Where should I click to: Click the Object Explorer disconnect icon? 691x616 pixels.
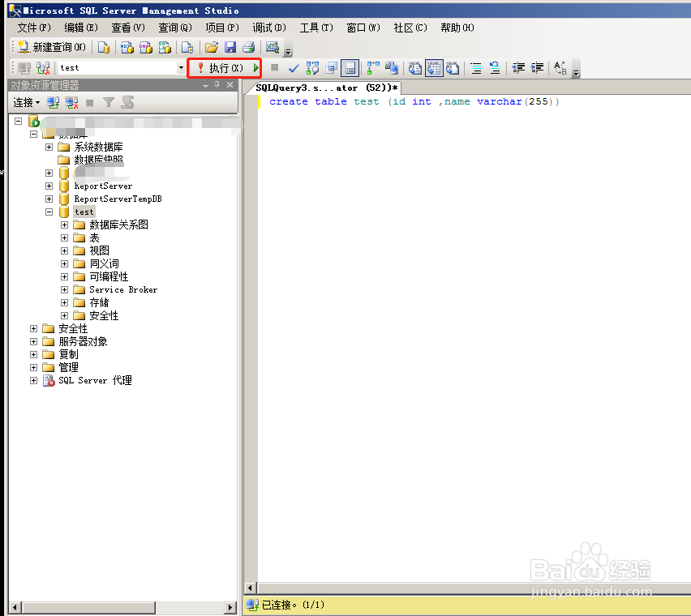[71, 103]
